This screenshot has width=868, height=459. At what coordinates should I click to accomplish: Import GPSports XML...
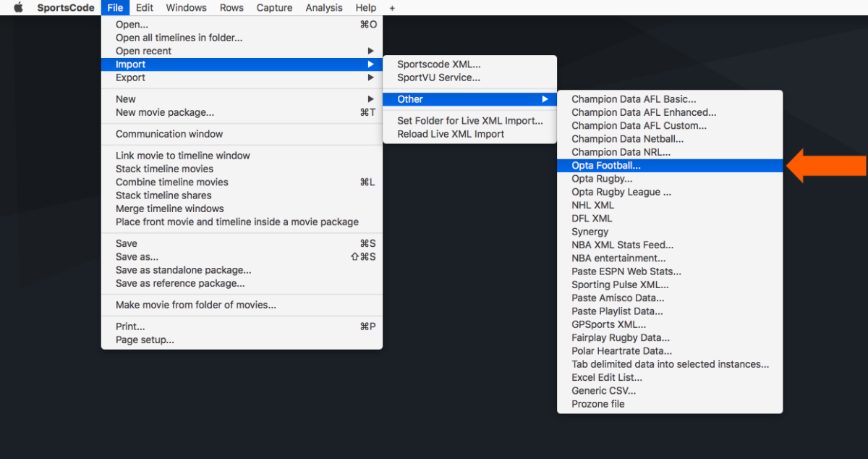tap(670, 324)
